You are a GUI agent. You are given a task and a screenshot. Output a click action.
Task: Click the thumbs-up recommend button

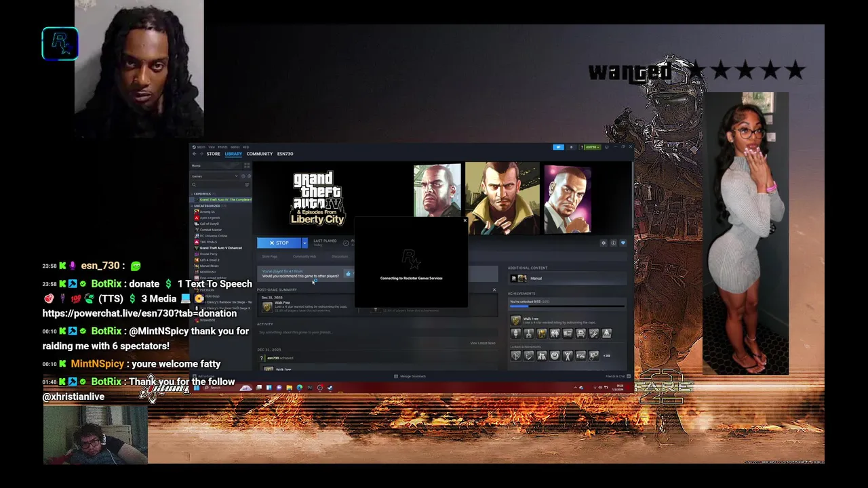click(x=349, y=273)
